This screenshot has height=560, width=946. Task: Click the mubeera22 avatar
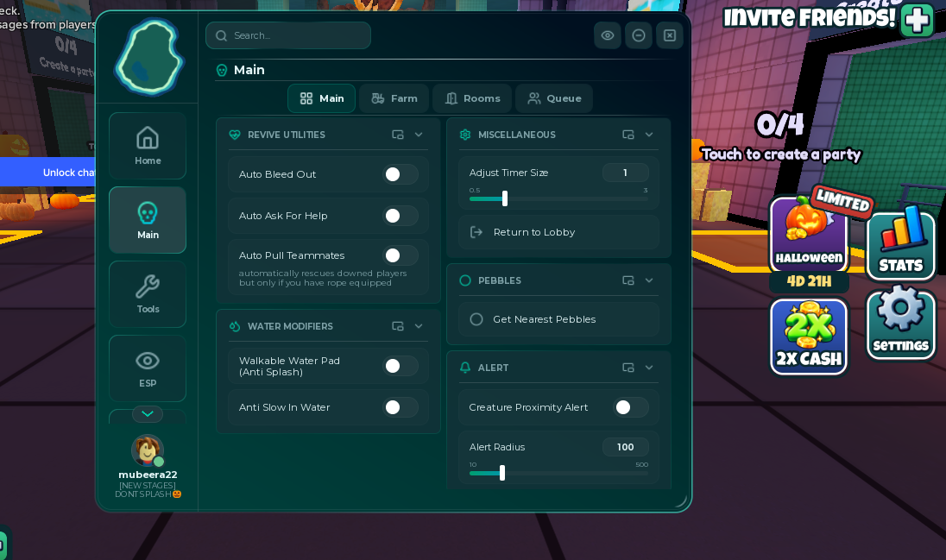(x=148, y=450)
